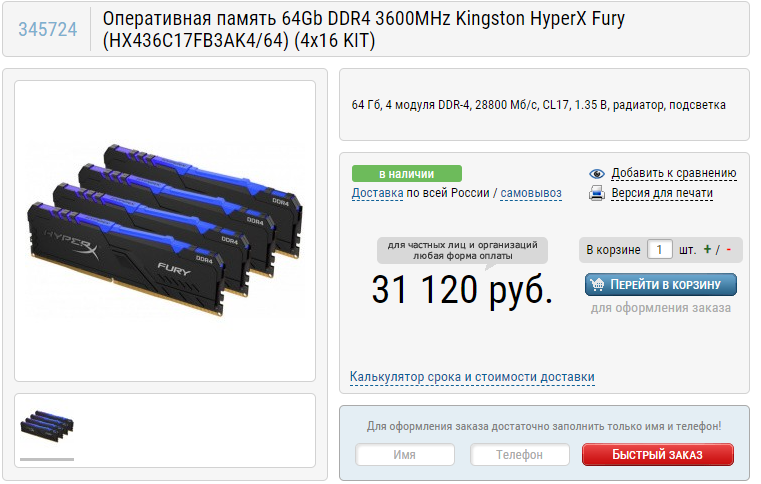This screenshot has height=484, width=761.
Task: Increase quantity with the green plus
Action: (x=707, y=250)
